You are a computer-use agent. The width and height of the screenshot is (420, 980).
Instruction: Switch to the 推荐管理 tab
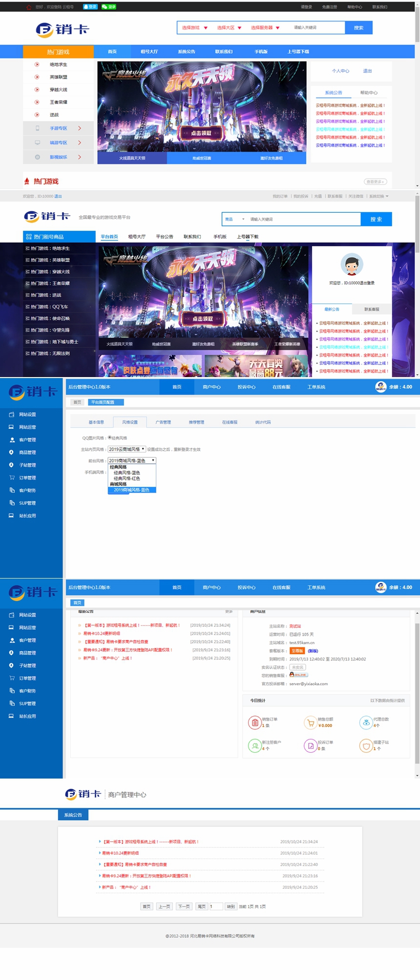[197, 422]
